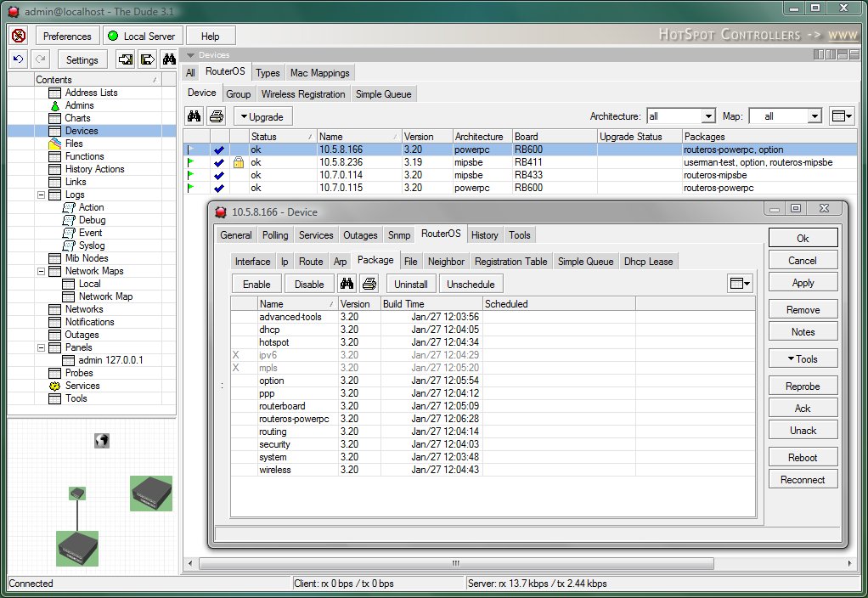Click the Unschedule button
The height and width of the screenshot is (598, 868).
tap(471, 284)
